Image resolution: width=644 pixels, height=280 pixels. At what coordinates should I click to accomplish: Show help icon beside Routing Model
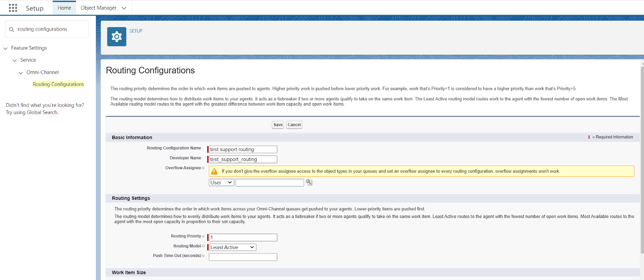tap(203, 246)
